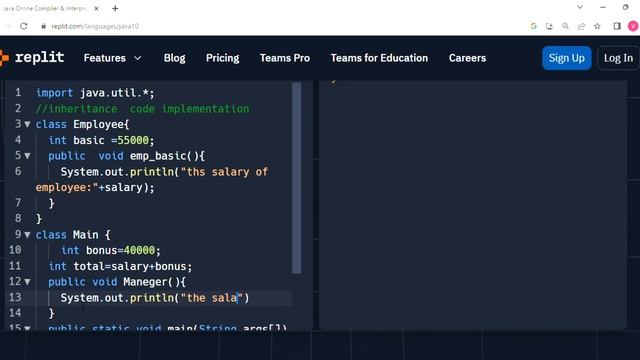Minimize the browser window

(x=603, y=7)
